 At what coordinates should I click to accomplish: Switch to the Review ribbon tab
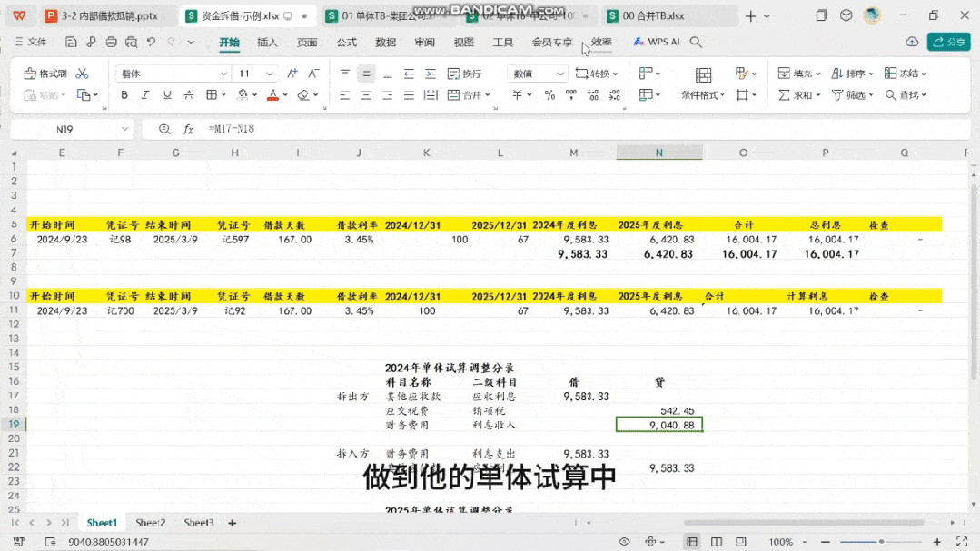[424, 42]
